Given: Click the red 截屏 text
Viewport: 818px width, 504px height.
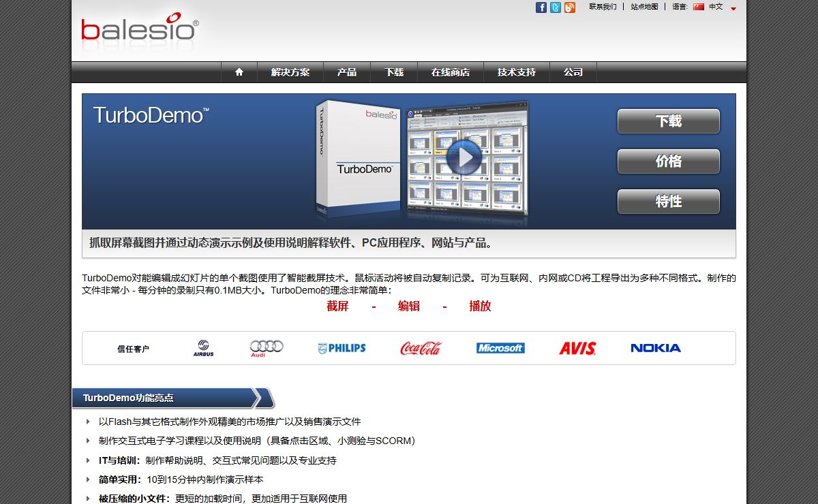Looking at the screenshot, I should coord(337,306).
